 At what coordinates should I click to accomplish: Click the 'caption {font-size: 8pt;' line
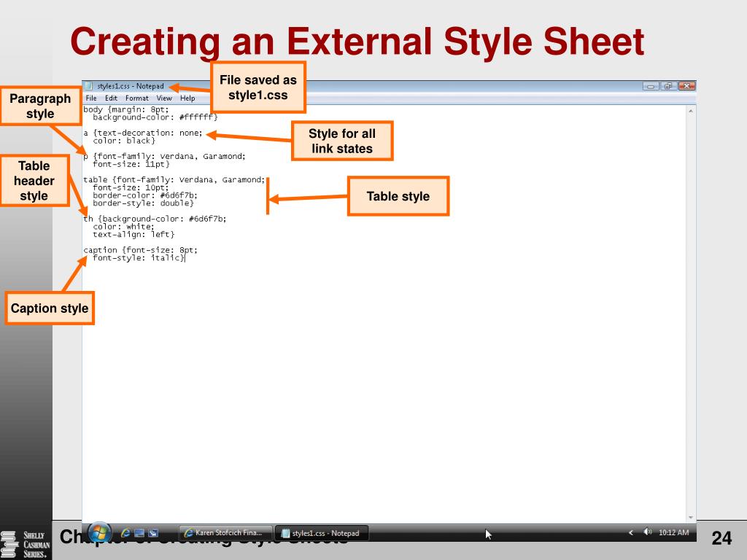[x=141, y=250]
